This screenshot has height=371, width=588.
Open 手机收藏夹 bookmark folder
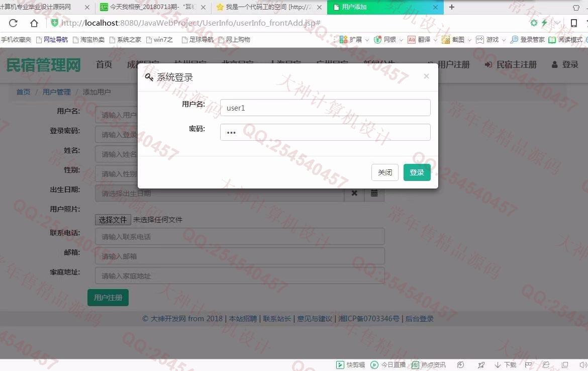coord(16,39)
